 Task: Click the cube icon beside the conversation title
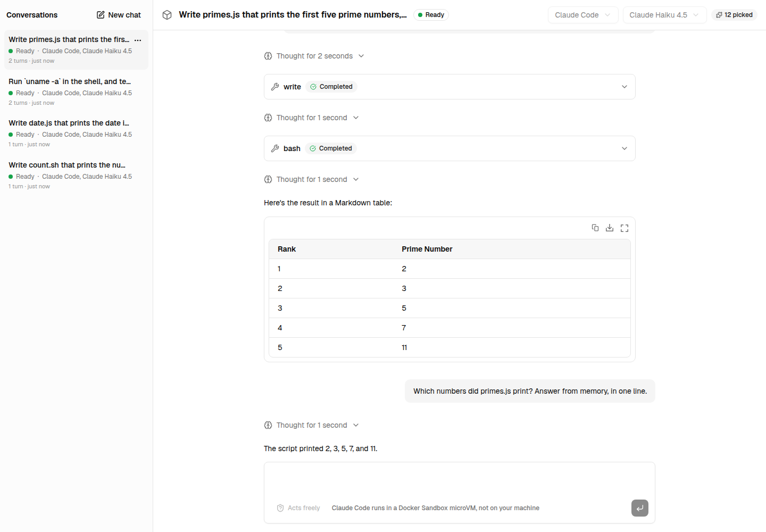coord(167,15)
